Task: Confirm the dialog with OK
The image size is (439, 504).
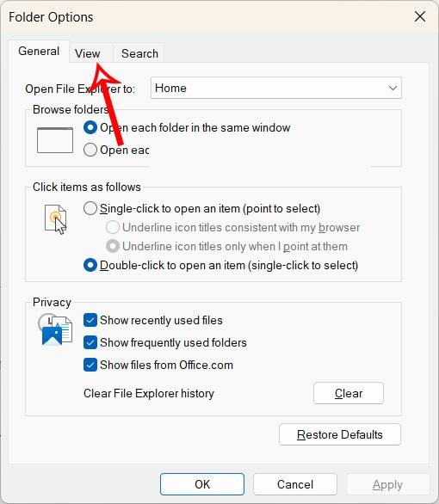Action: [x=202, y=484]
